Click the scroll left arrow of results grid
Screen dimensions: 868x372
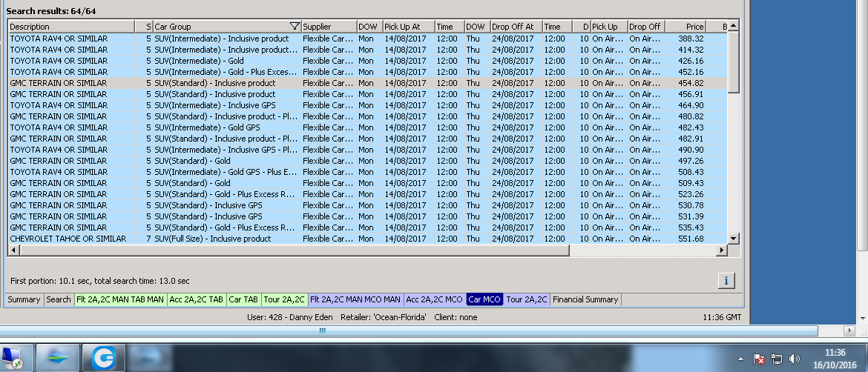tap(13, 250)
